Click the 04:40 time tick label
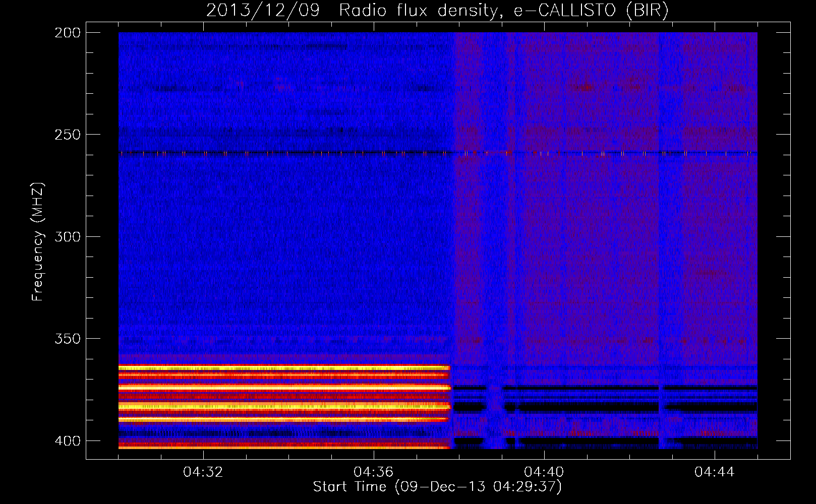 544,472
